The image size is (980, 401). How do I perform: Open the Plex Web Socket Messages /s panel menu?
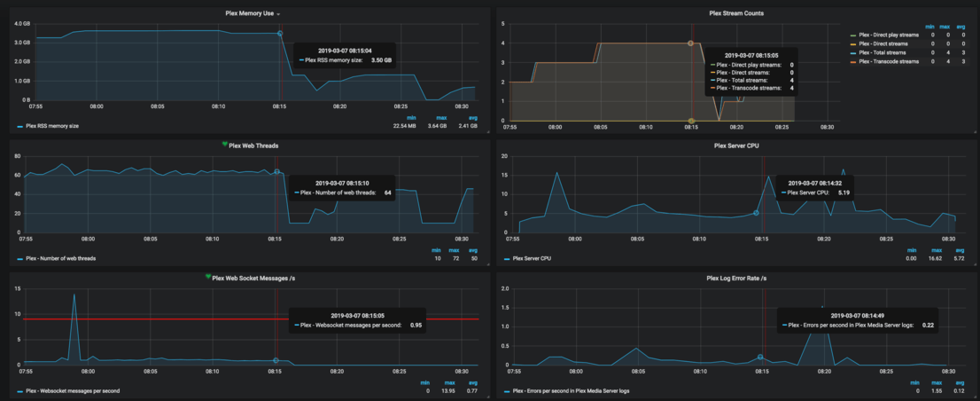253,277
